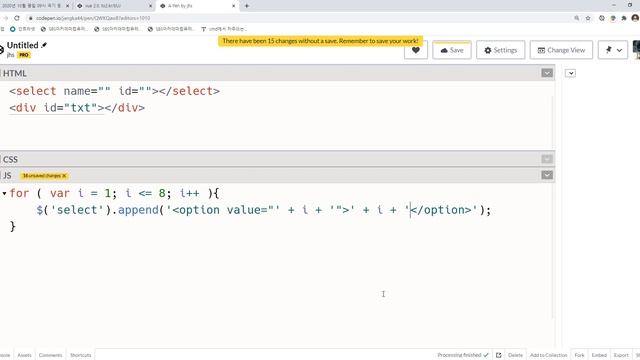Reload the browser page
640x360 pixels.
(17, 18)
